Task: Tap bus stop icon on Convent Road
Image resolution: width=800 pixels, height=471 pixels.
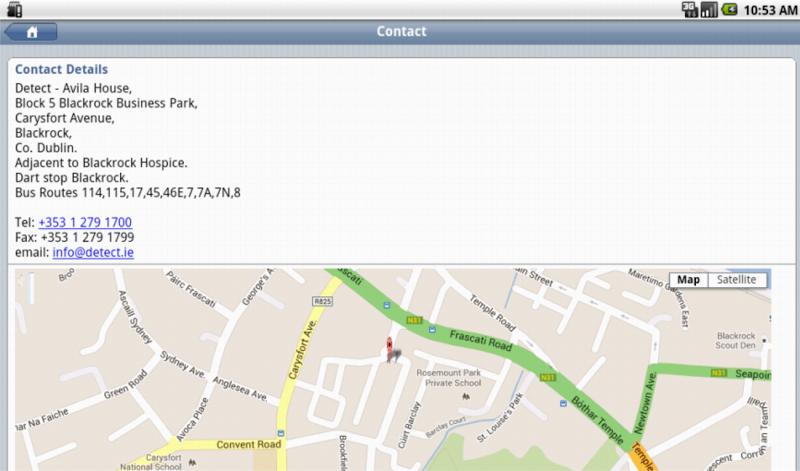Action: 281,433
